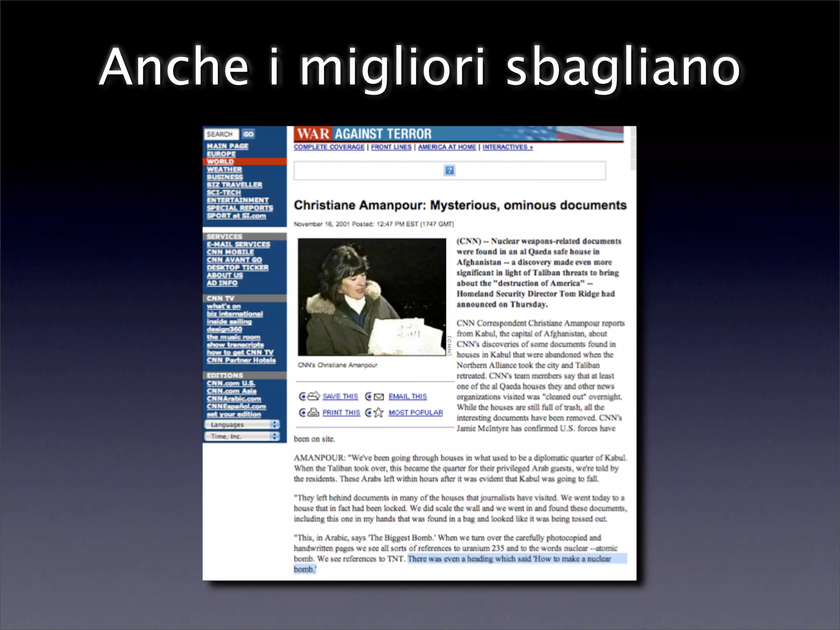
Task: Click the Save This disk icon
Action: pos(313,396)
